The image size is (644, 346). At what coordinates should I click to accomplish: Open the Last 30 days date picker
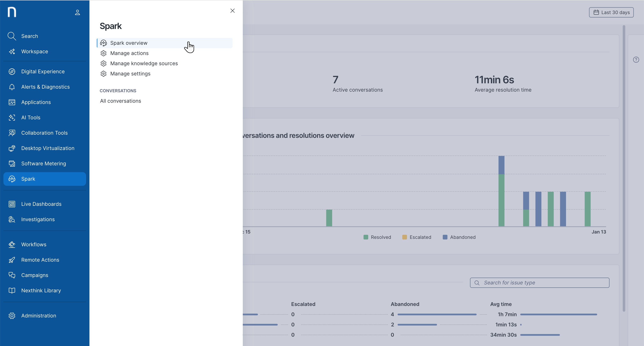coord(611,12)
